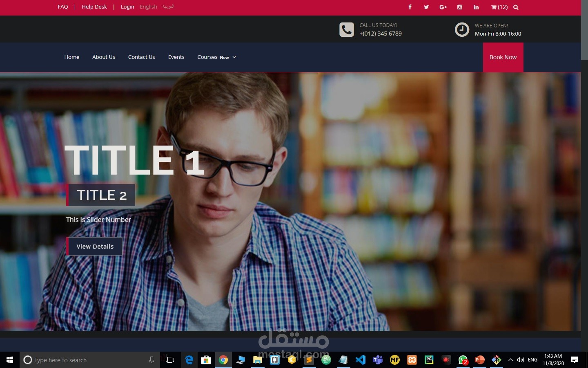Click the Cortana microphone icon
This screenshot has height=368, width=588.
(151, 360)
